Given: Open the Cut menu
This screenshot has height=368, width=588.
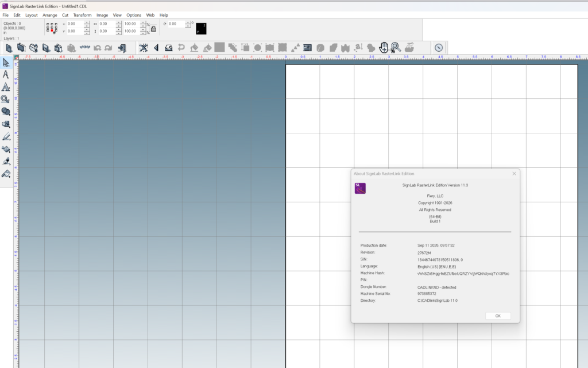Looking at the screenshot, I should tap(65, 15).
